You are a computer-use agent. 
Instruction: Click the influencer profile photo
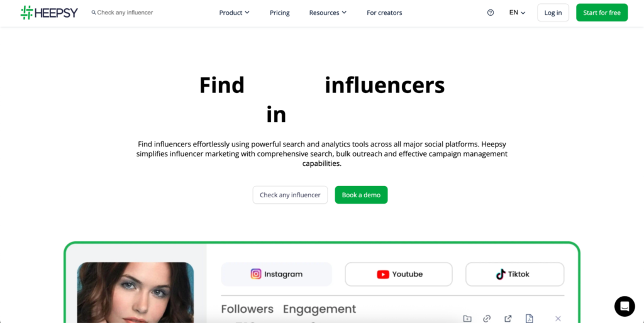pyautogui.click(x=136, y=293)
